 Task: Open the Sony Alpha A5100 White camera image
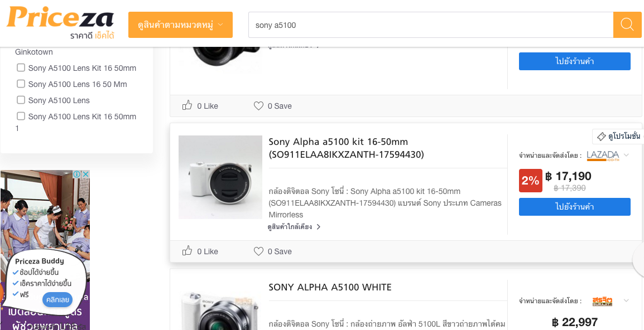[220, 310]
